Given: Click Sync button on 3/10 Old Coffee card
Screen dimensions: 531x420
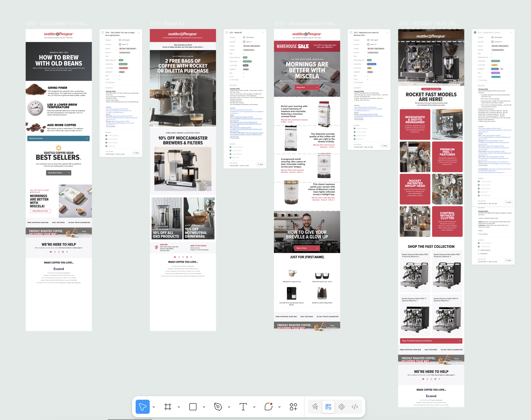Looking at the screenshot, I should pyautogui.click(x=136, y=153).
